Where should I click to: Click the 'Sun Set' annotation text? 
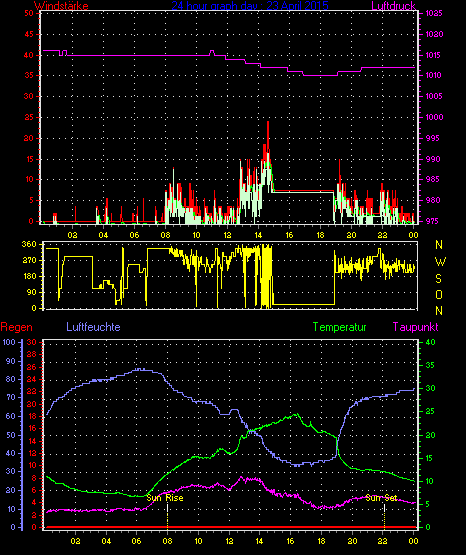click(381, 498)
